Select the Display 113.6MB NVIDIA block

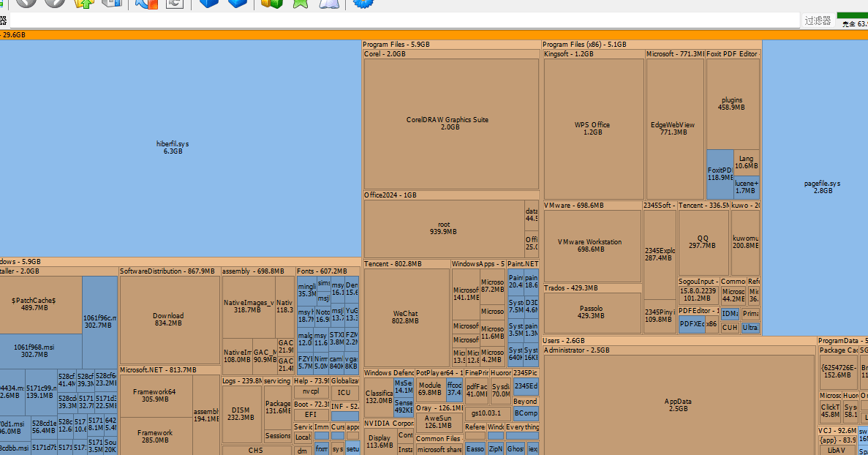[x=380, y=442]
